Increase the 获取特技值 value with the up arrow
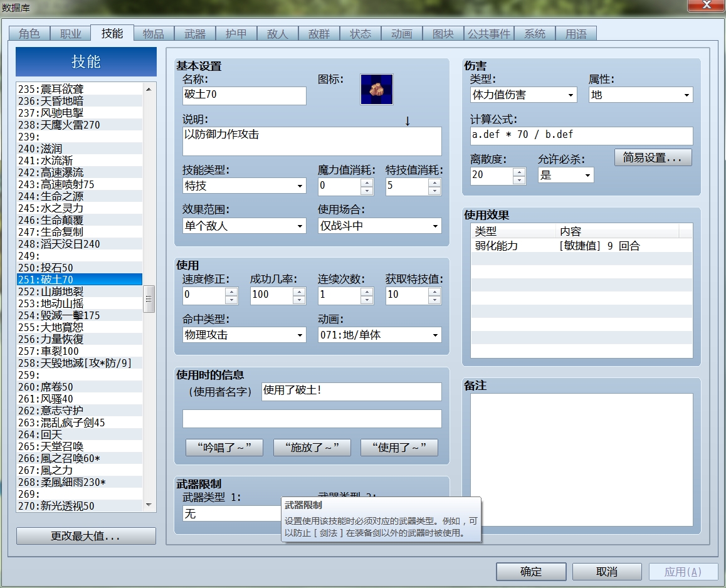The height and width of the screenshot is (588, 726). [434, 291]
